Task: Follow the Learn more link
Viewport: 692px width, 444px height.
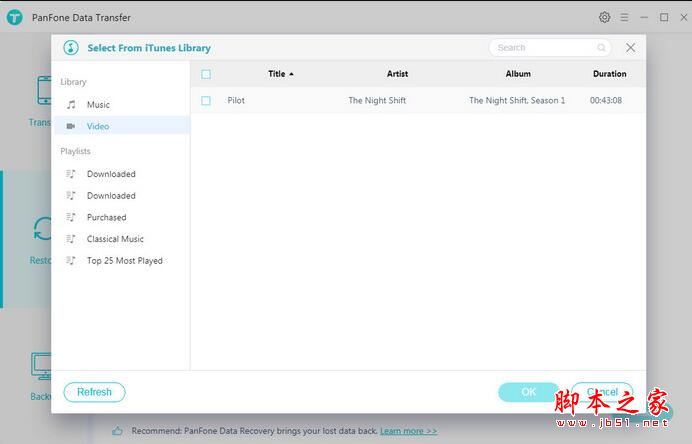Action: [409, 431]
